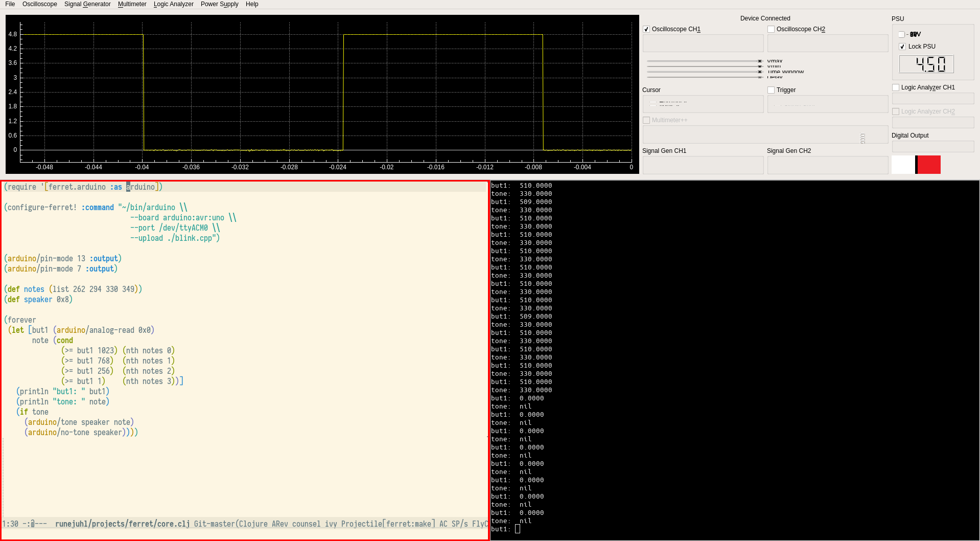Click the Signal Gen CH1 panel box
The width and height of the screenshot is (980, 541).
point(703,165)
